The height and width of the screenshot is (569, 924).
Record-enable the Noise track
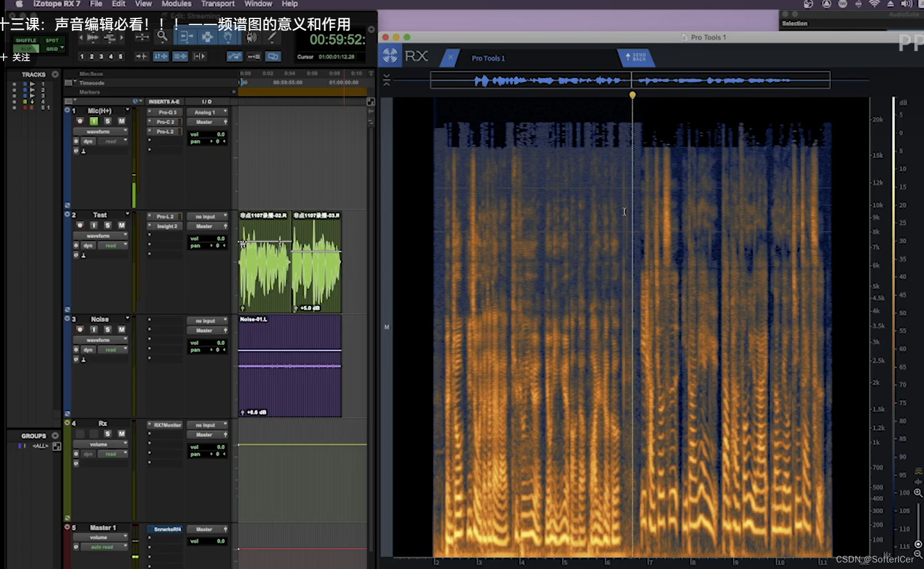(80, 330)
